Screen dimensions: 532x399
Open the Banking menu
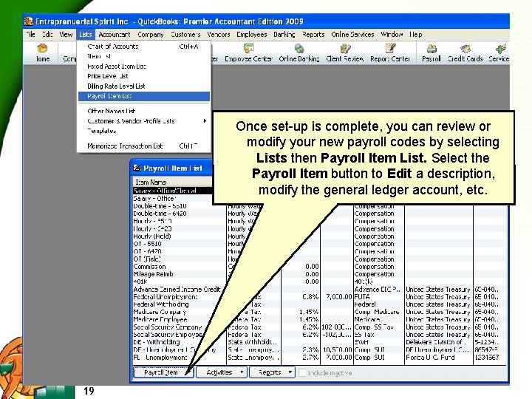[x=284, y=34]
